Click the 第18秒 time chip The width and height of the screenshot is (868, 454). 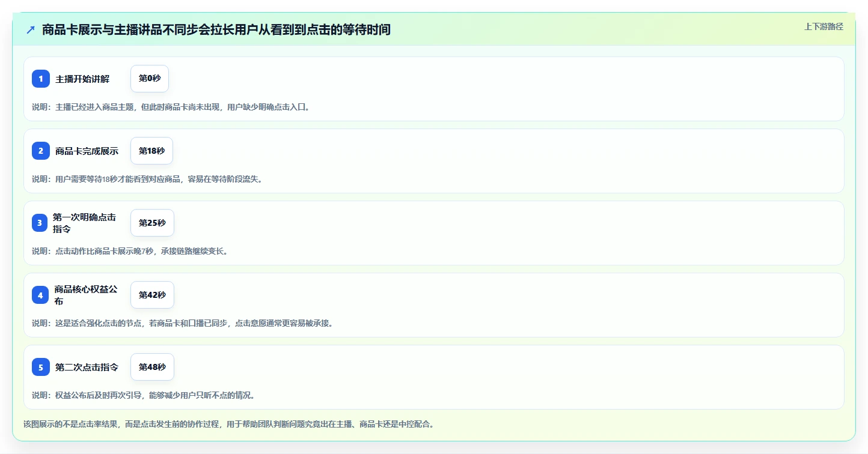pyautogui.click(x=152, y=151)
